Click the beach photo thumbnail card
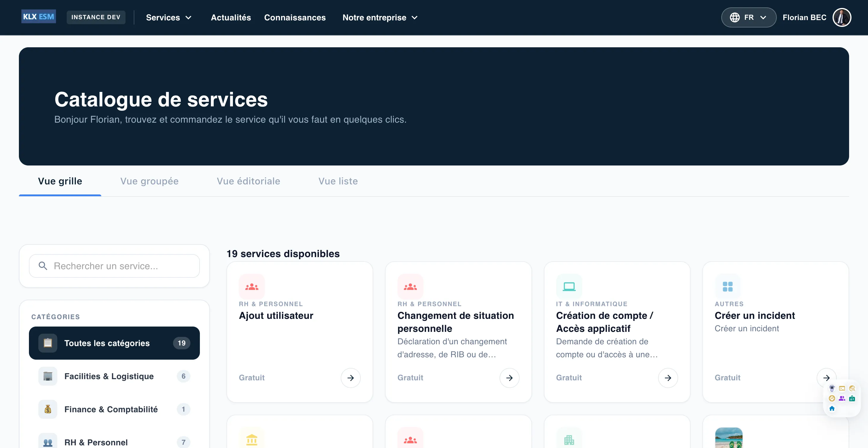The image size is (868, 448). coord(729,438)
